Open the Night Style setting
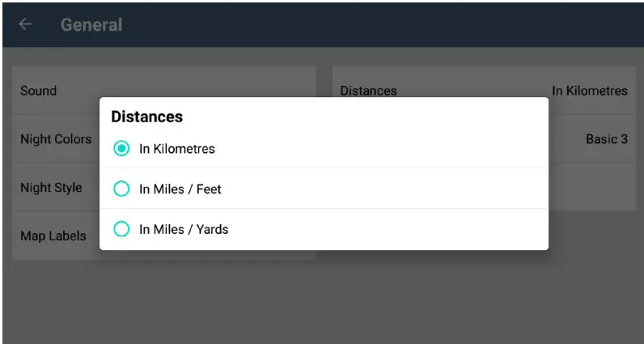 coord(51,188)
